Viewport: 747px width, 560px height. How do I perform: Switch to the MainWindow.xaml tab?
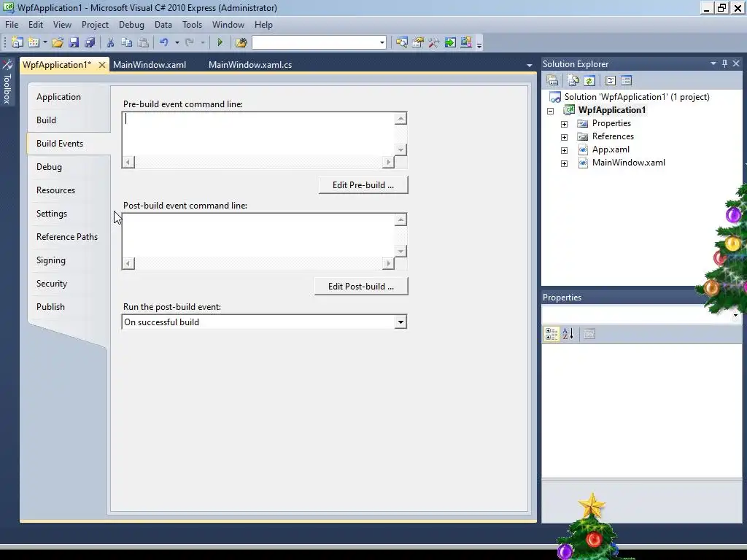tap(150, 65)
